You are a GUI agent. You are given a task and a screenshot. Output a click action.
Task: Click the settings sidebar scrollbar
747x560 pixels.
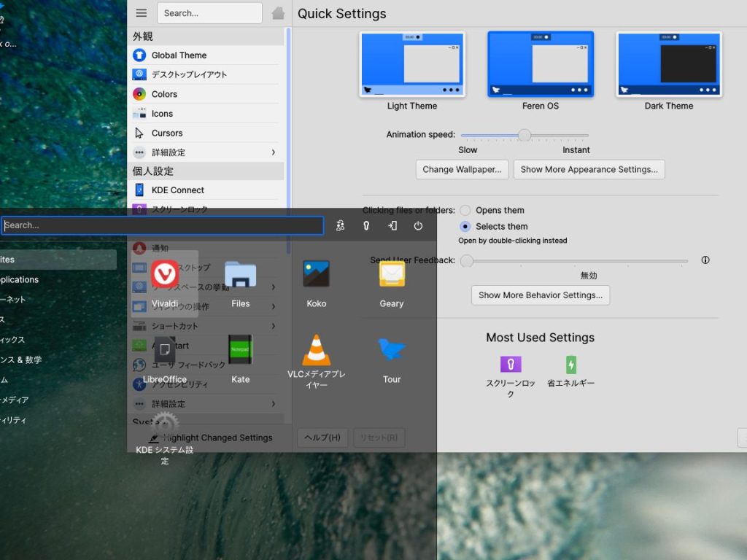point(288,141)
